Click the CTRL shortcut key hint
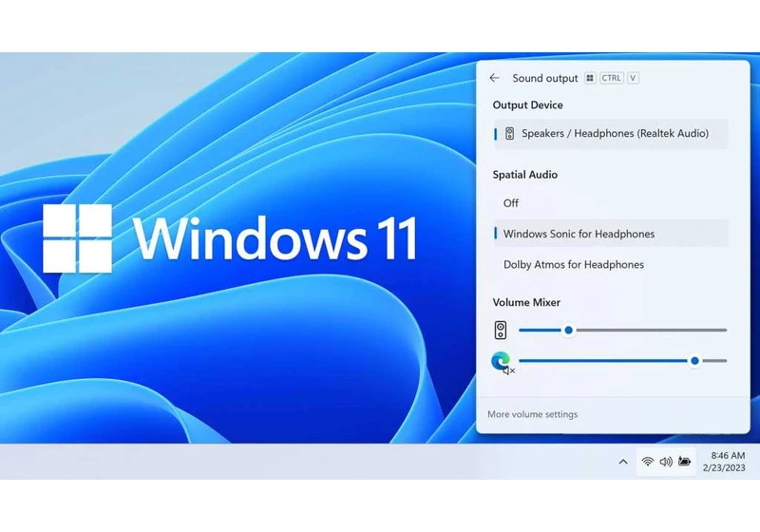The image size is (760, 532). (x=612, y=78)
